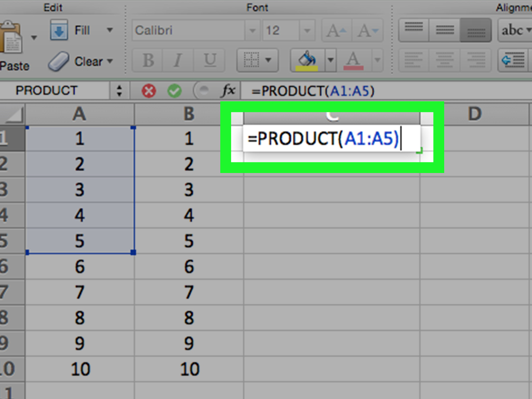Confirm formula with the green checkmark

(x=175, y=90)
